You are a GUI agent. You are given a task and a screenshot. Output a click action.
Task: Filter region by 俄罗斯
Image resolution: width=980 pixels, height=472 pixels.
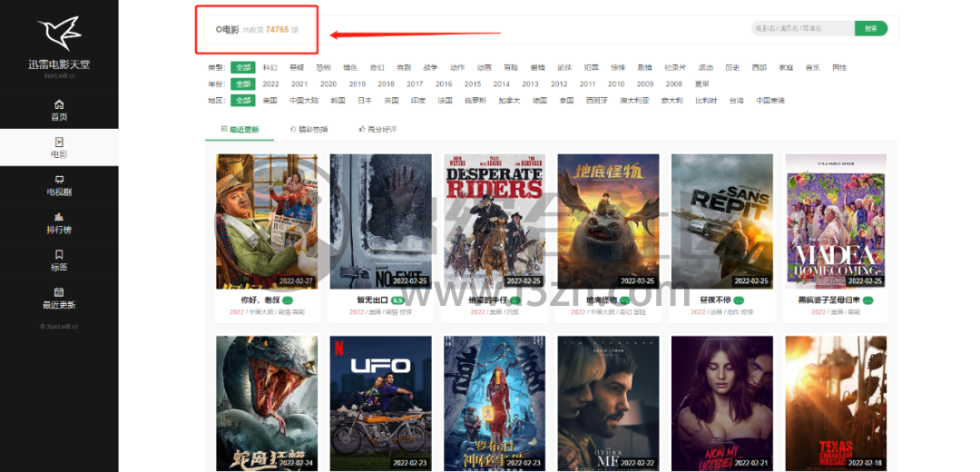pos(475,100)
